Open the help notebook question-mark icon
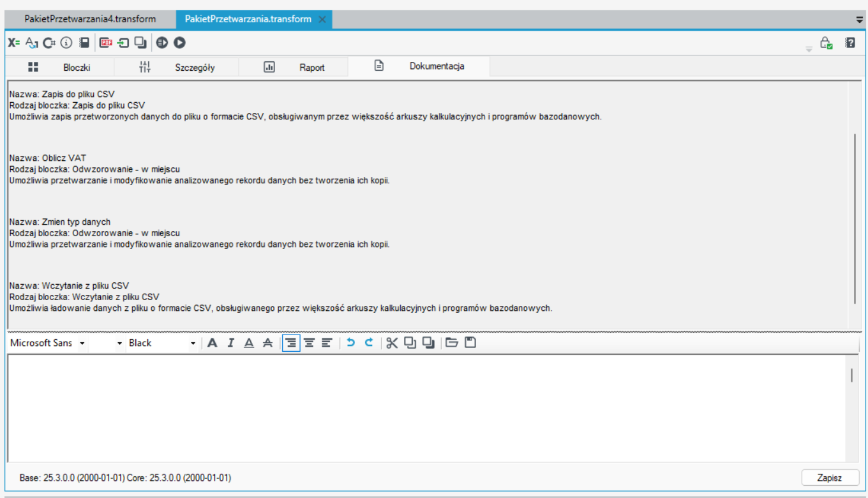 coord(850,43)
